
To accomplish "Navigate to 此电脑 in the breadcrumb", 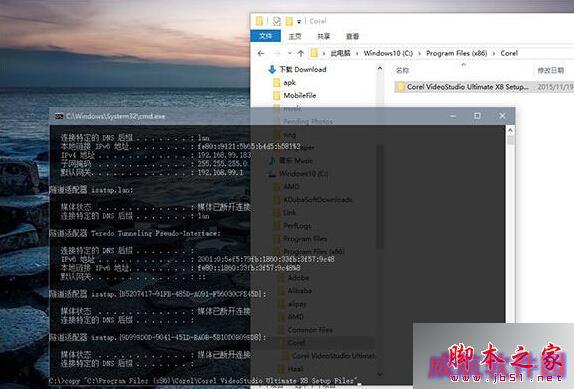I will [340, 53].
